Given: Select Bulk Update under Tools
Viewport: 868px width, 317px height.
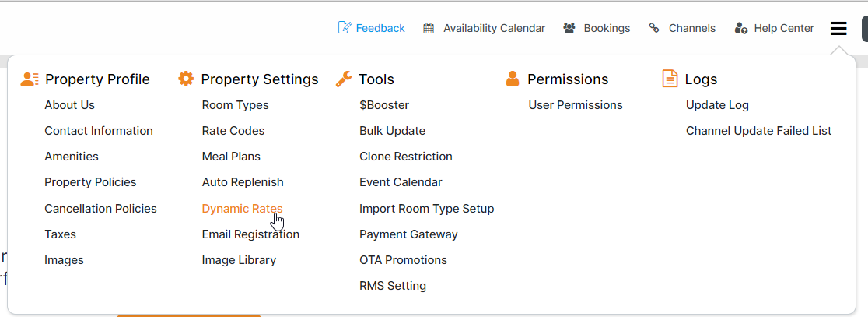Looking at the screenshot, I should pos(392,131).
